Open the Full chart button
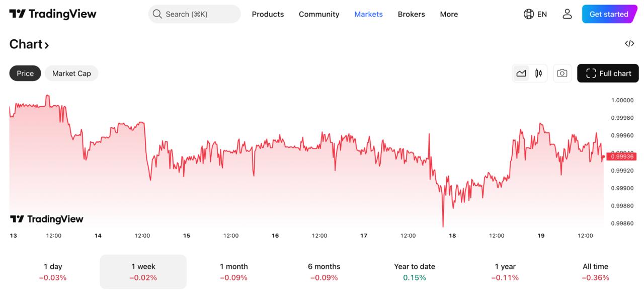Screen dimensions: 644x292 (608, 74)
